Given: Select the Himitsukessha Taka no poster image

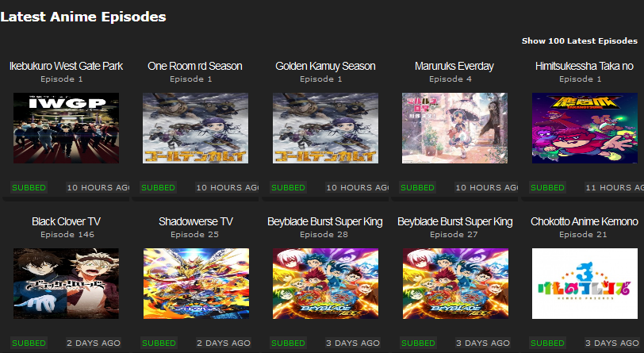Looking at the screenshot, I should coord(585,129).
